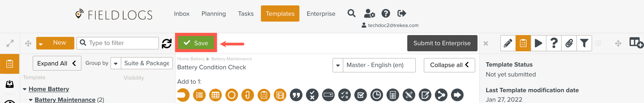Collapse the Home Battery tree node
The height and width of the screenshot is (103, 644).
point(25,89)
